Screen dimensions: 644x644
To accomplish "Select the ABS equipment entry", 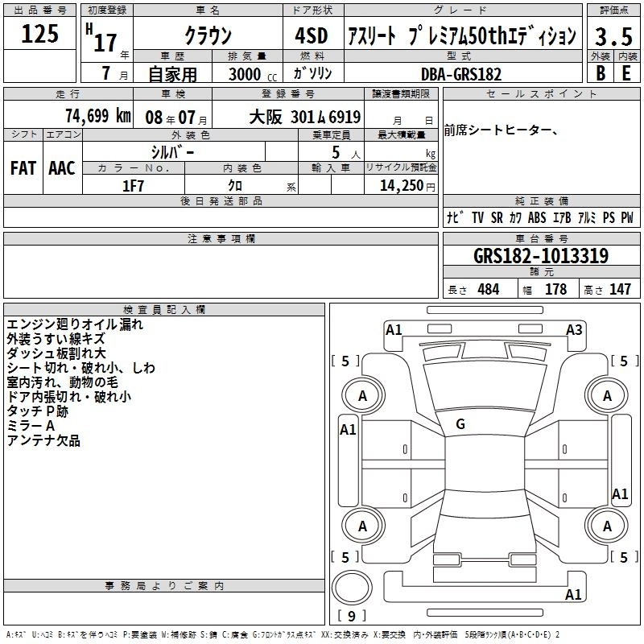I will click(x=537, y=217).
